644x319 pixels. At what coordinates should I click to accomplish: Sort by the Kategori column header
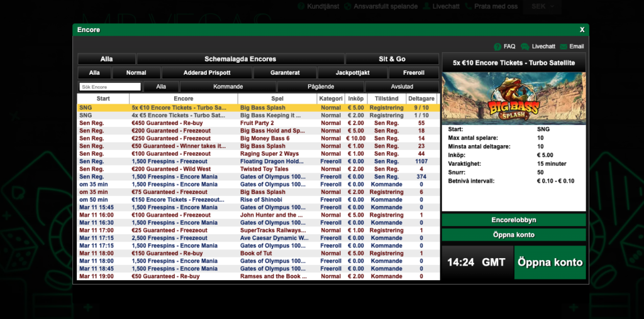click(331, 99)
